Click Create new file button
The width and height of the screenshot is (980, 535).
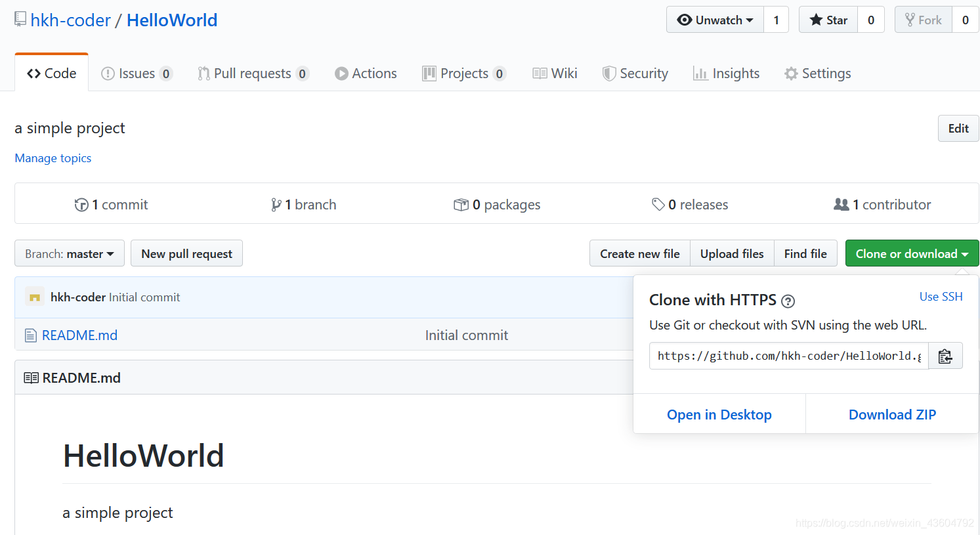[x=640, y=253]
